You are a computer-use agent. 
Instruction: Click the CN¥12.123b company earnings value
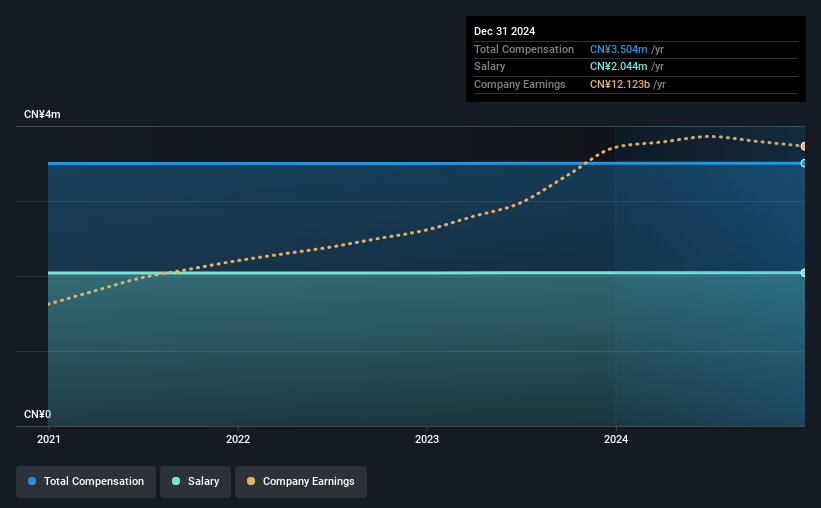tap(620, 84)
